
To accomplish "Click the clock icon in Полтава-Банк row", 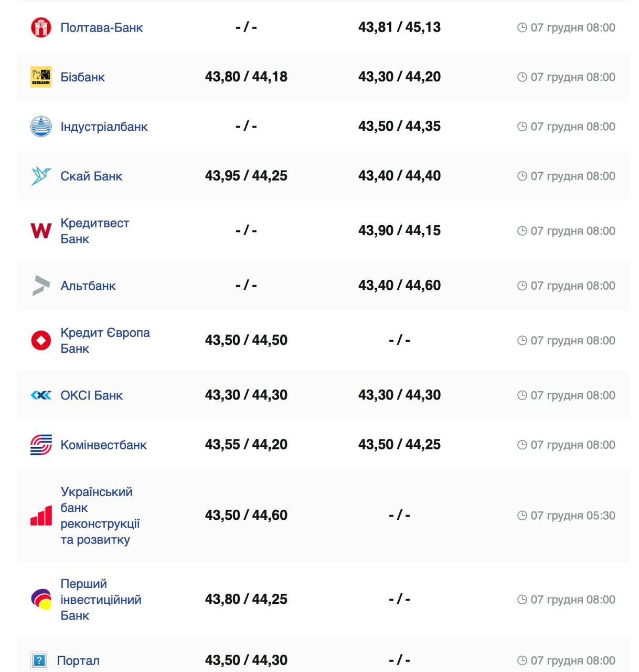I will [522, 27].
